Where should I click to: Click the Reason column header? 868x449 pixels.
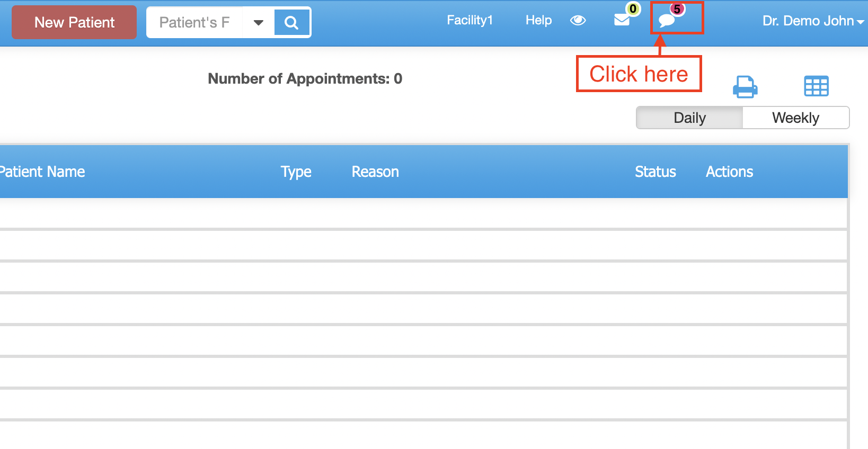(x=375, y=172)
